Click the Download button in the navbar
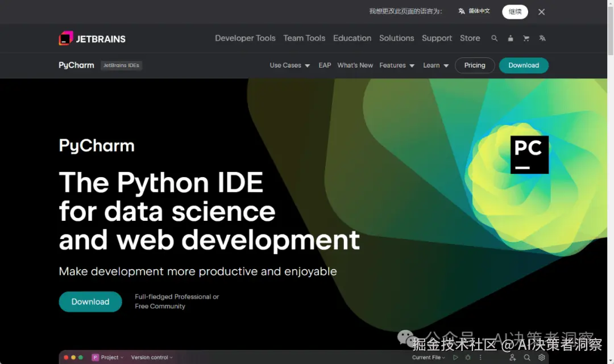 pyautogui.click(x=524, y=65)
